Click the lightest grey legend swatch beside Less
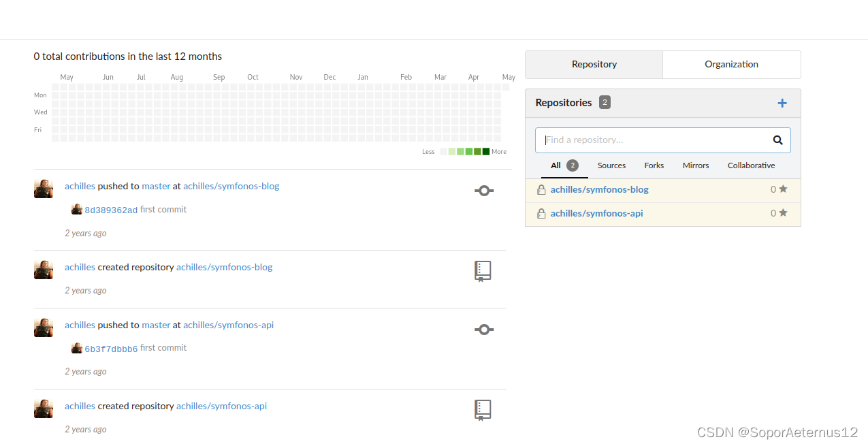 coord(443,152)
